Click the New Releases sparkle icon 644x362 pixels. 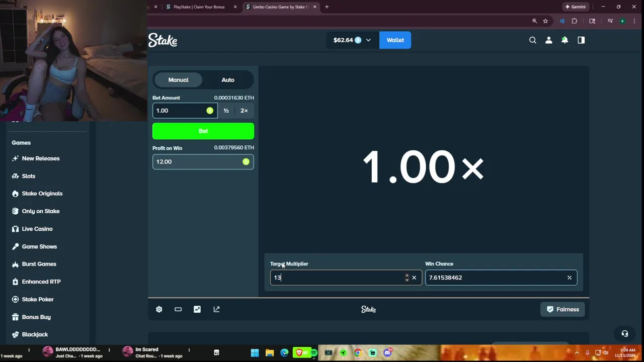[15, 158]
